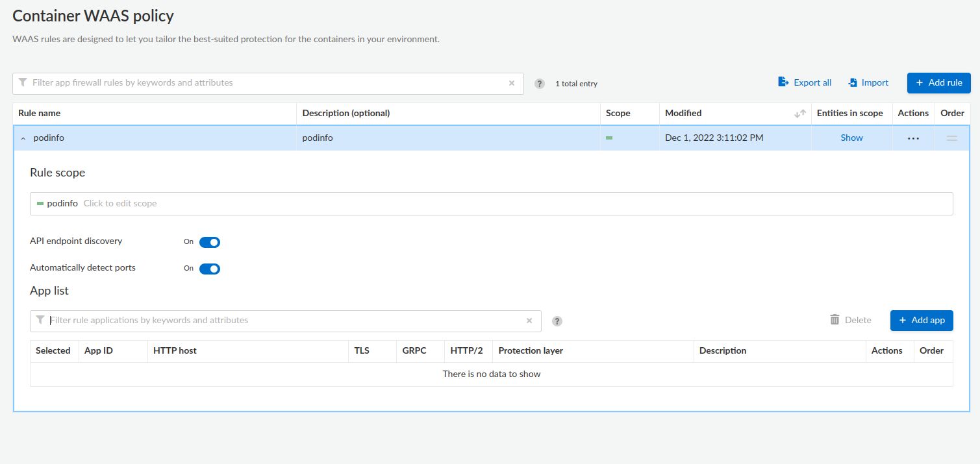Image resolution: width=980 pixels, height=464 pixels.
Task: Click the podinfo rule reorder drag handle
Action: coord(951,138)
